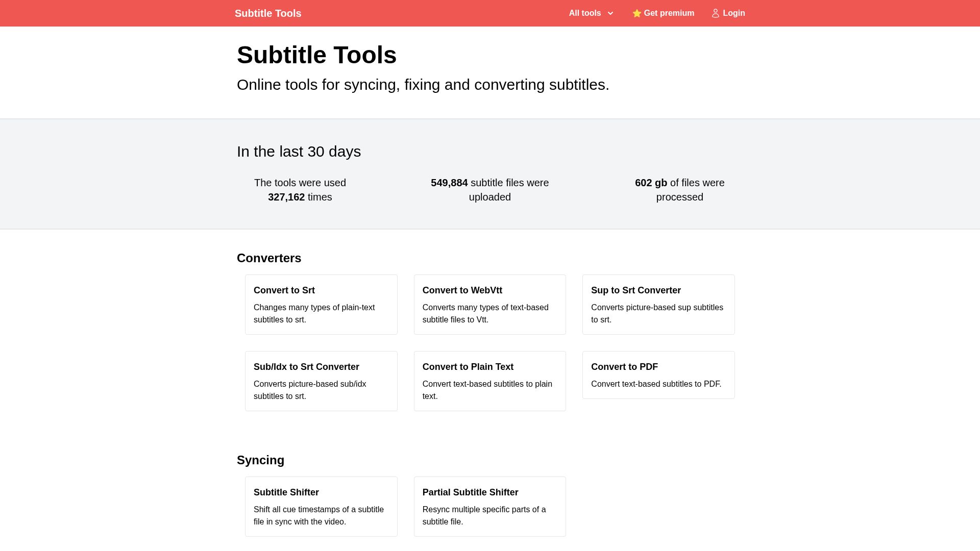
Task: Open the Convert to Srt tool
Action: point(321,305)
